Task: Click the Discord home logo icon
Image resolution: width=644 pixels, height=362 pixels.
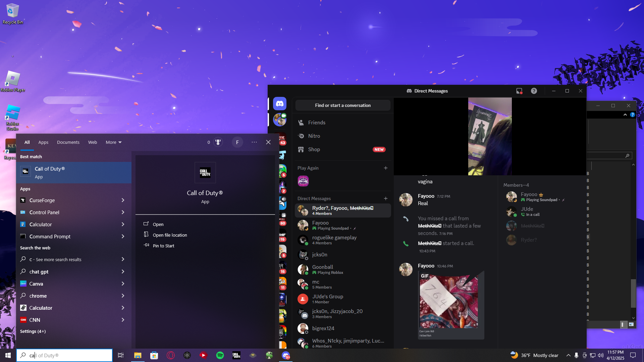Action: click(x=279, y=104)
